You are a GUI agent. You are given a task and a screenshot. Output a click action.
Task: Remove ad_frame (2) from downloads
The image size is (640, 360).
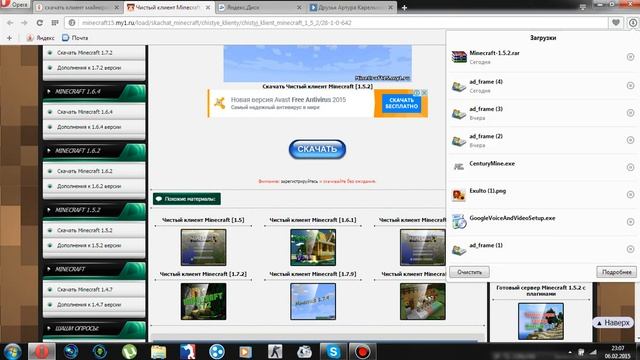coord(630,140)
